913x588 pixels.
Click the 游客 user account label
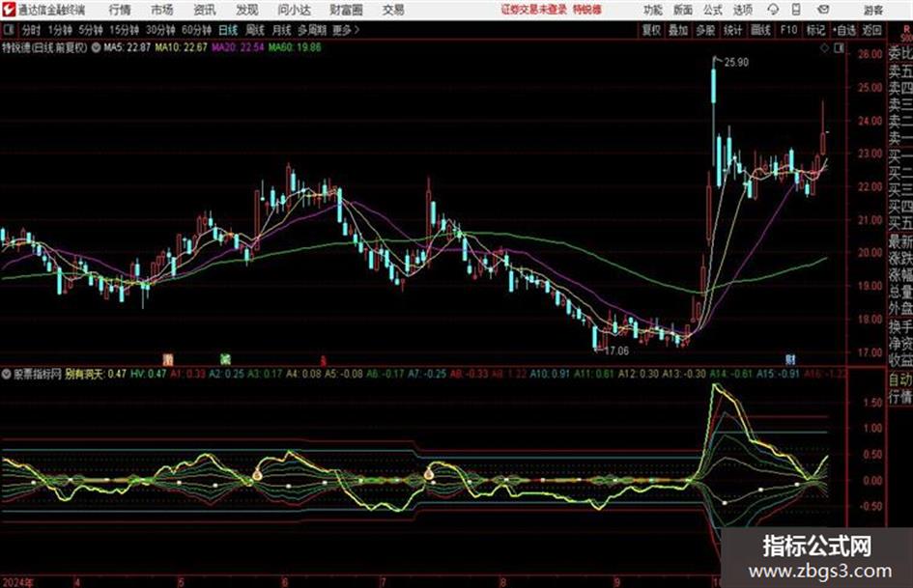(x=872, y=10)
